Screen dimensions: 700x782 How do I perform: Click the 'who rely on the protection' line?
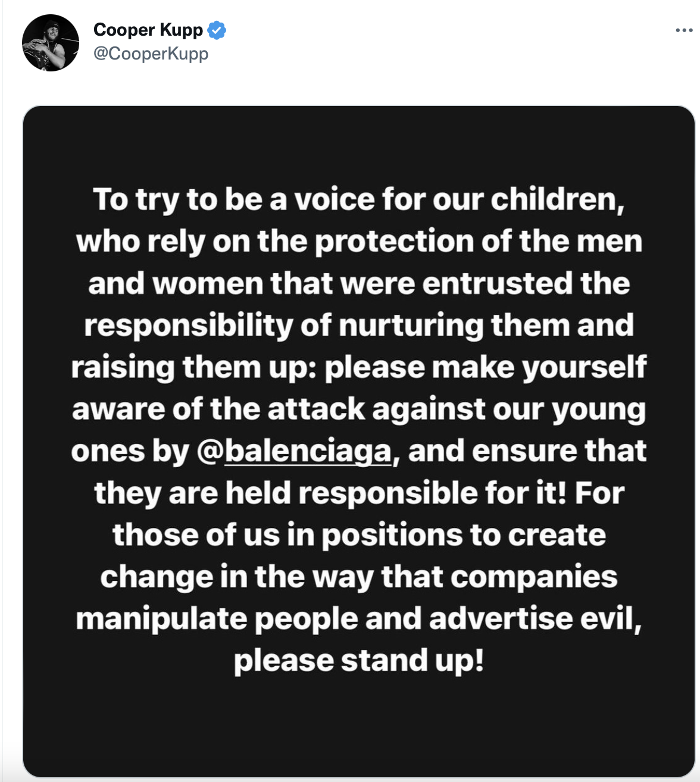click(358, 242)
